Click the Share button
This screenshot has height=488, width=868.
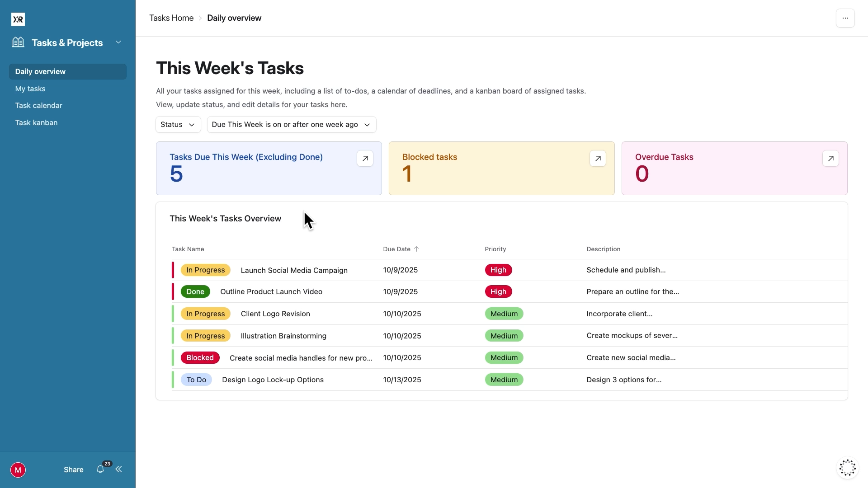point(73,469)
